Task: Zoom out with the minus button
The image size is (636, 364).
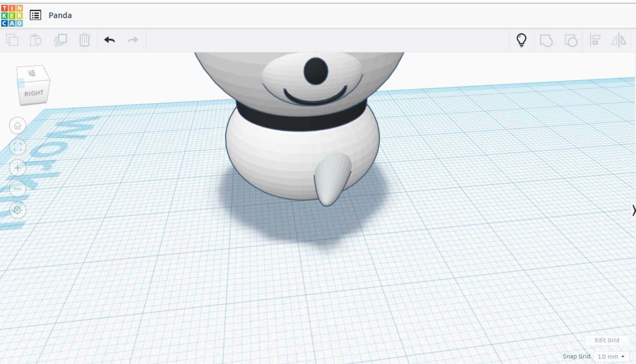Action: tap(18, 189)
